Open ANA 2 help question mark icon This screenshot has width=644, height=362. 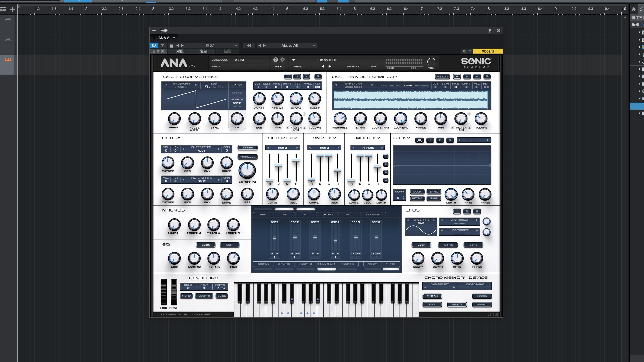coord(276,60)
